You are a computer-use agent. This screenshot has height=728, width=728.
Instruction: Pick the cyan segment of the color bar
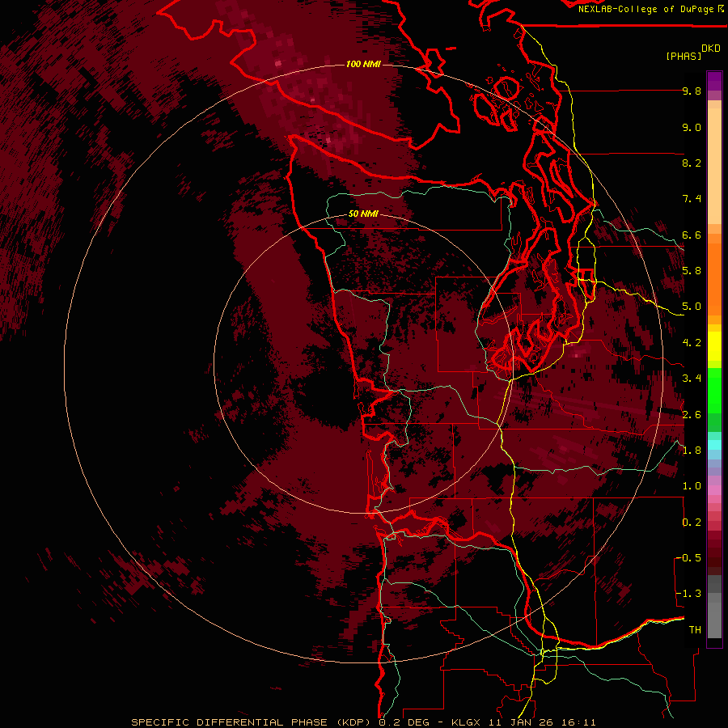(714, 444)
